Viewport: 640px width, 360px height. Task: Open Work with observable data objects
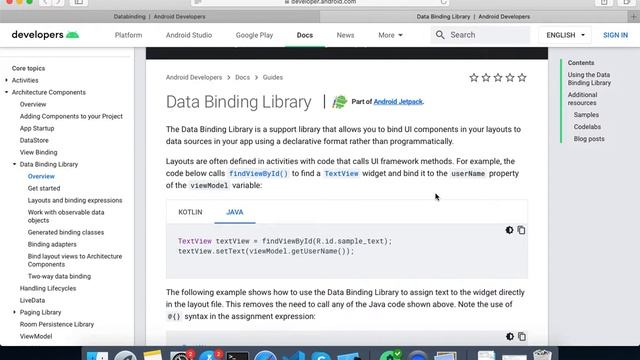point(66,216)
